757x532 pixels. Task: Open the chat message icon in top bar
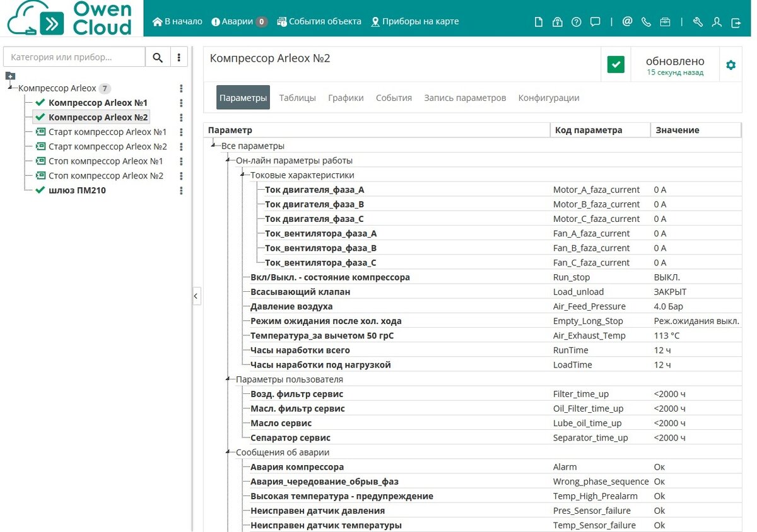[x=595, y=21]
